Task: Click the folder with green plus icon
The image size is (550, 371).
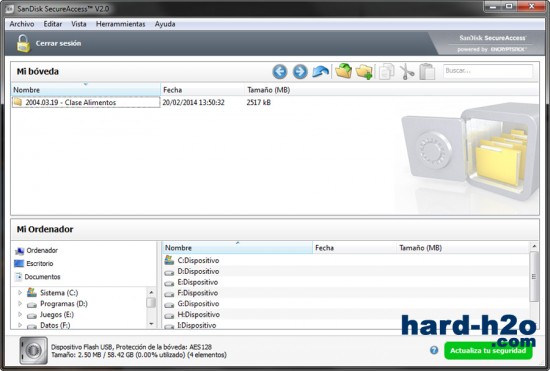Action: [364, 72]
